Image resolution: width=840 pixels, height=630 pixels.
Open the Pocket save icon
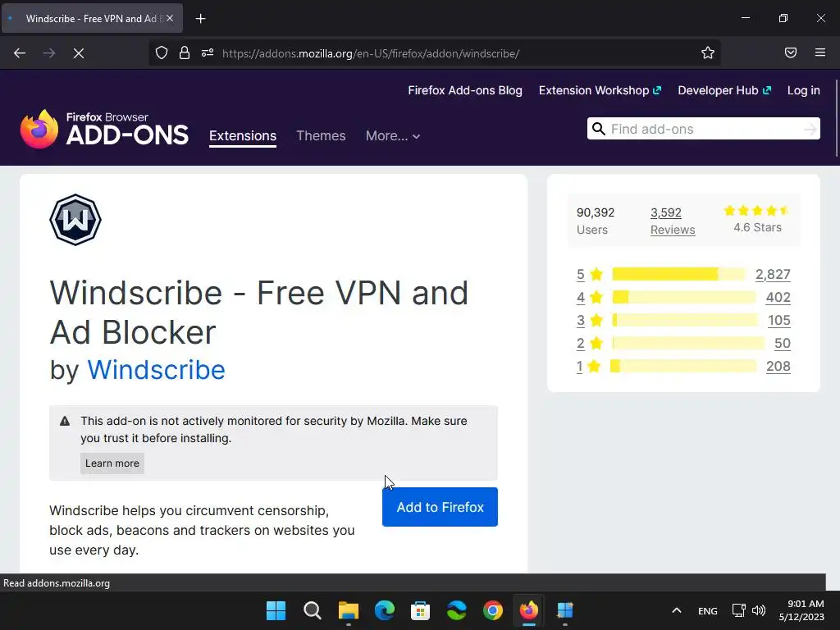790,53
